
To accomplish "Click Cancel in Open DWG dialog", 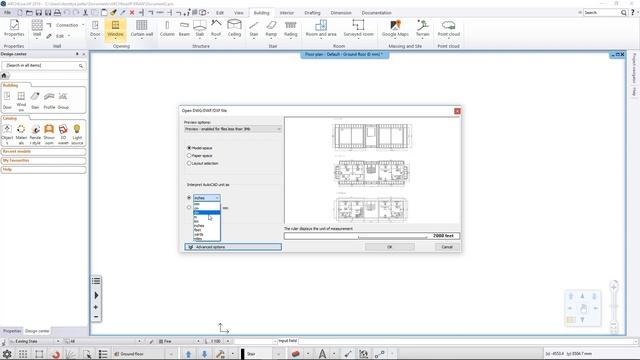I will tap(447, 247).
